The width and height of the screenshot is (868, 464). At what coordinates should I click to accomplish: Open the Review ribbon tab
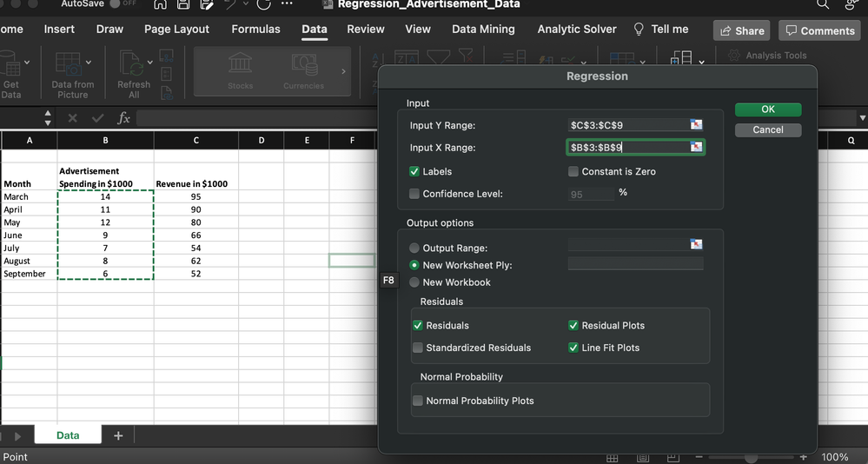point(365,30)
